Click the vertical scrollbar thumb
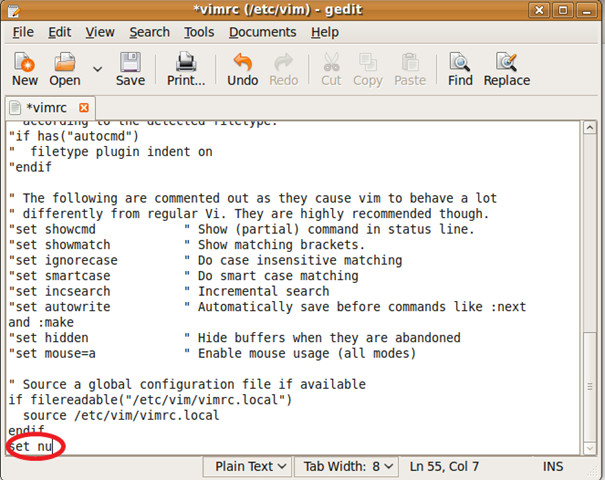 [590, 386]
